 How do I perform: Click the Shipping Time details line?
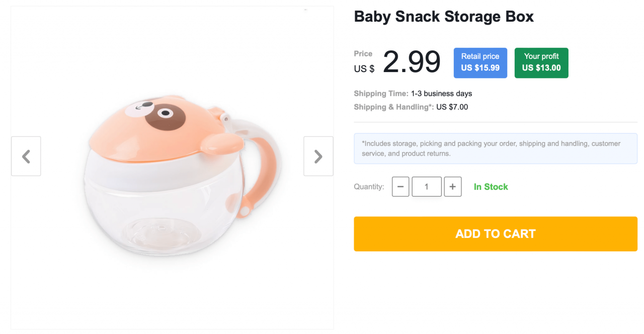point(413,93)
